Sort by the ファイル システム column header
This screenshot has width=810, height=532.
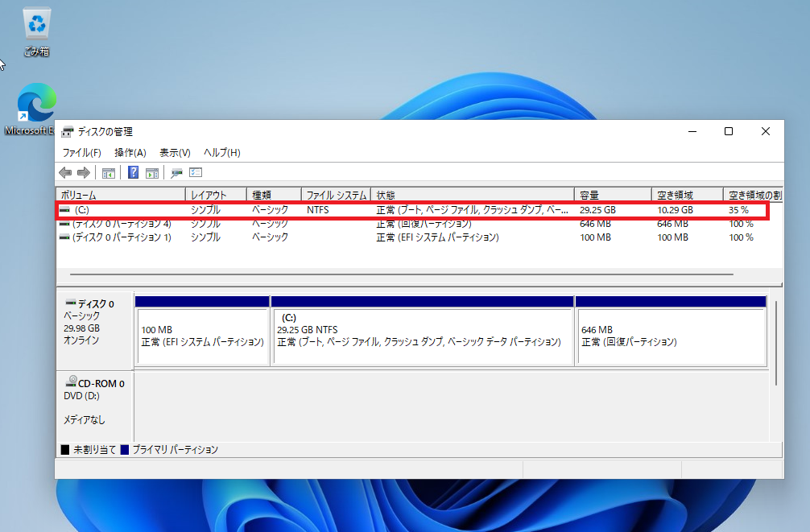point(337,195)
